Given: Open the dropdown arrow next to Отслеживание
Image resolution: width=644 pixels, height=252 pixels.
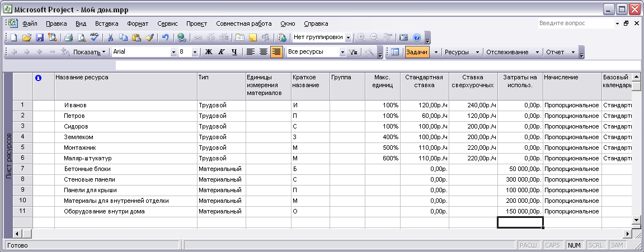Looking at the screenshot, I should pos(537,52).
